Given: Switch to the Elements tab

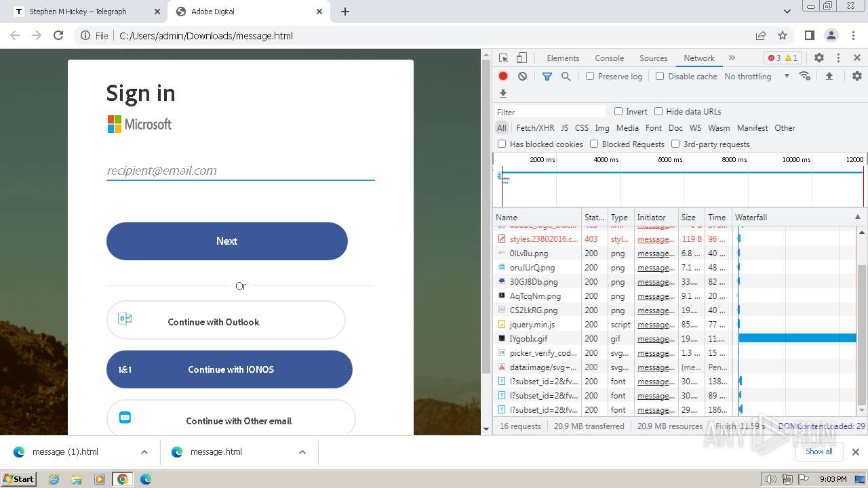Looking at the screenshot, I should [563, 58].
